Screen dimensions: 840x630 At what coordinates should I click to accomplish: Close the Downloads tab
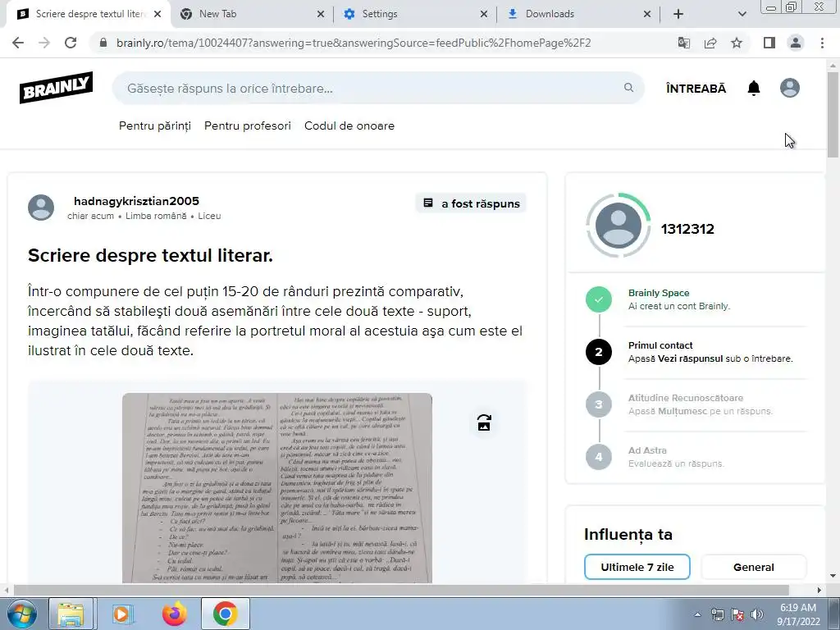tap(647, 14)
